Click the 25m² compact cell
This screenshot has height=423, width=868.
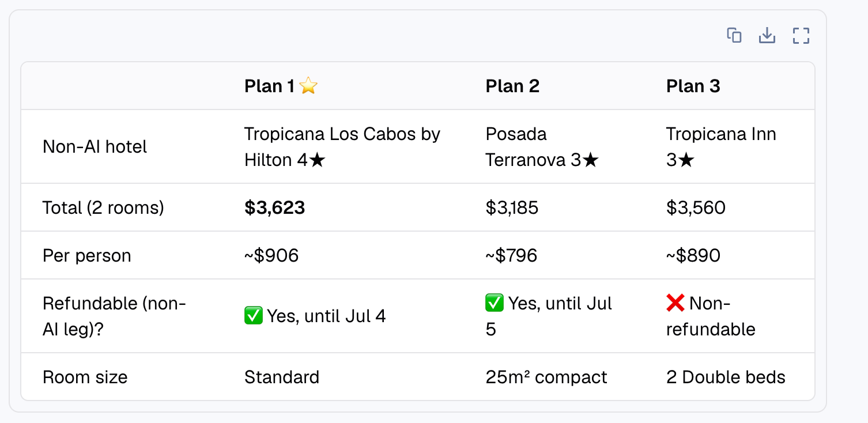[x=546, y=377]
